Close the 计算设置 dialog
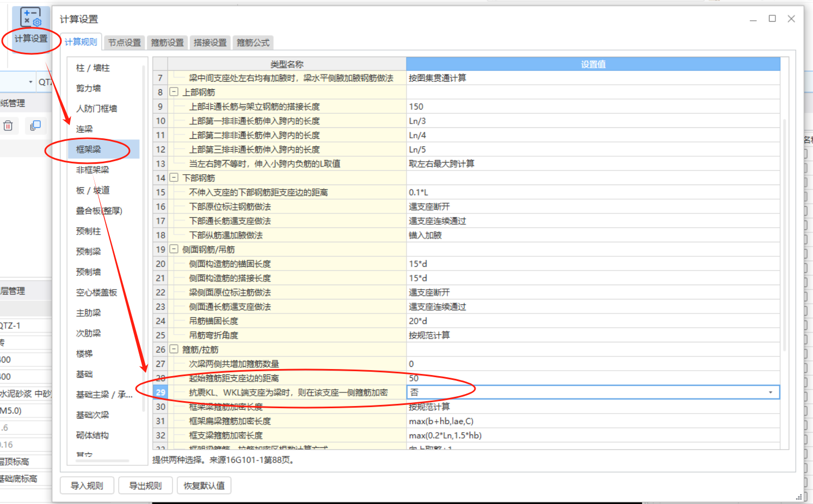 (x=791, y=19)
